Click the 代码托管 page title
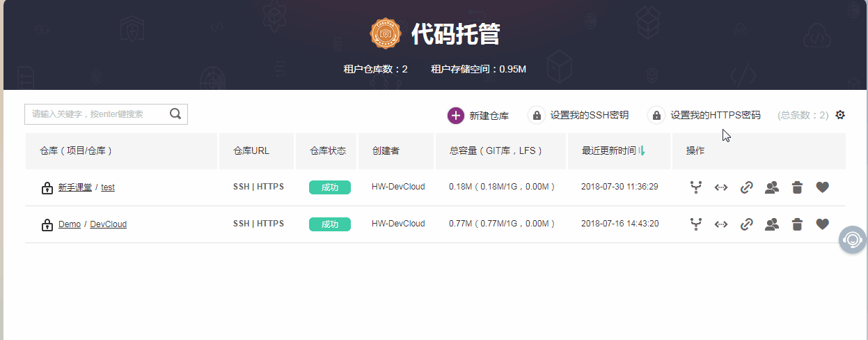The height and width of the screenshot is (340, 868). click(455, 34)
